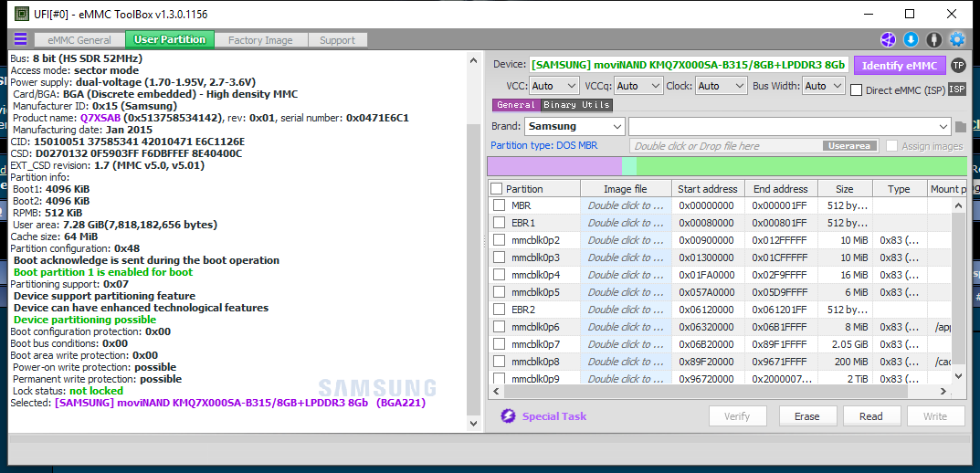The image size is (980, 473).
Task: Switch to the Binary Utils sub-tab
Action: pos(576,105)
